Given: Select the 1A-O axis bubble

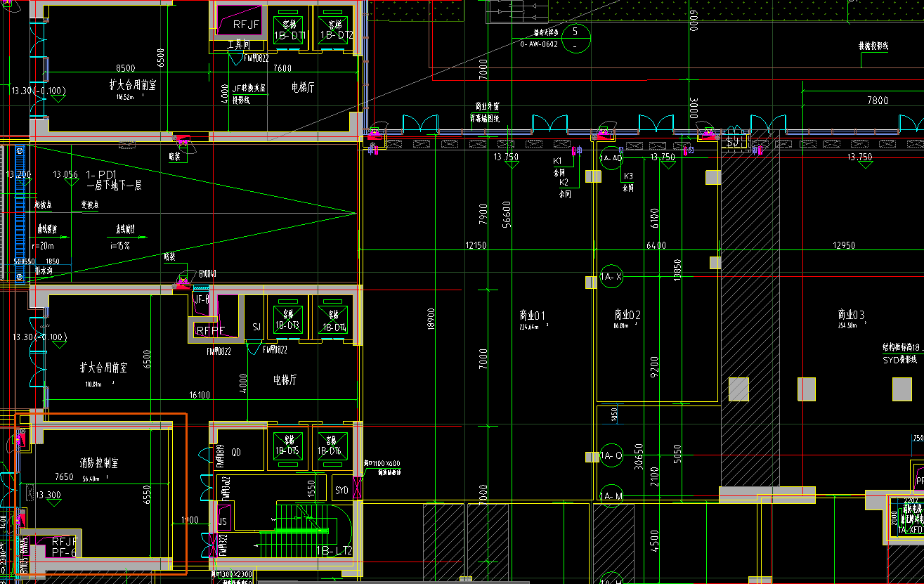Looking at the screenshot, I should click(611, 456).
